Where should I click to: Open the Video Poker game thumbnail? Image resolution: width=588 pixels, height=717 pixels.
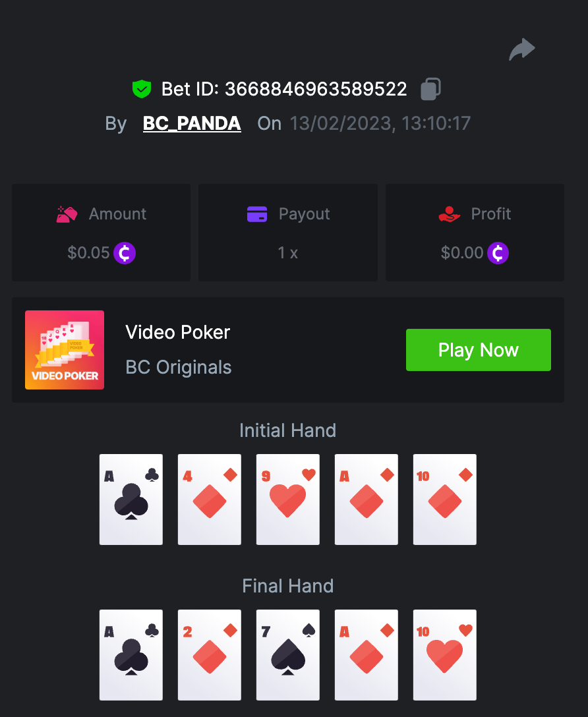(x=65, y=350)
